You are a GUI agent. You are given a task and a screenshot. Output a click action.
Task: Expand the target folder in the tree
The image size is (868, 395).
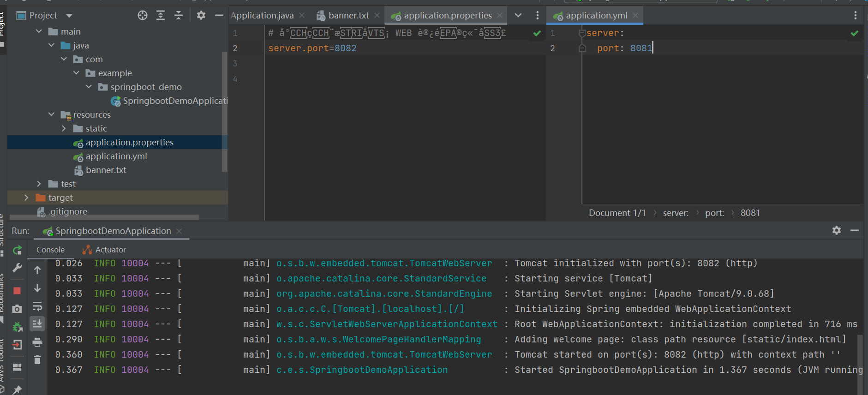(26, 197)
